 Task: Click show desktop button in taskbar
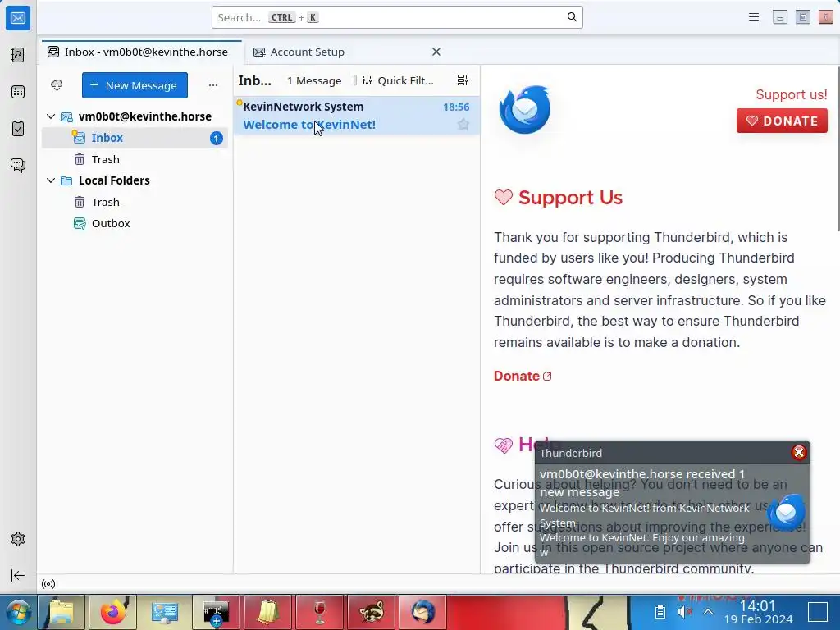[818, 612]
